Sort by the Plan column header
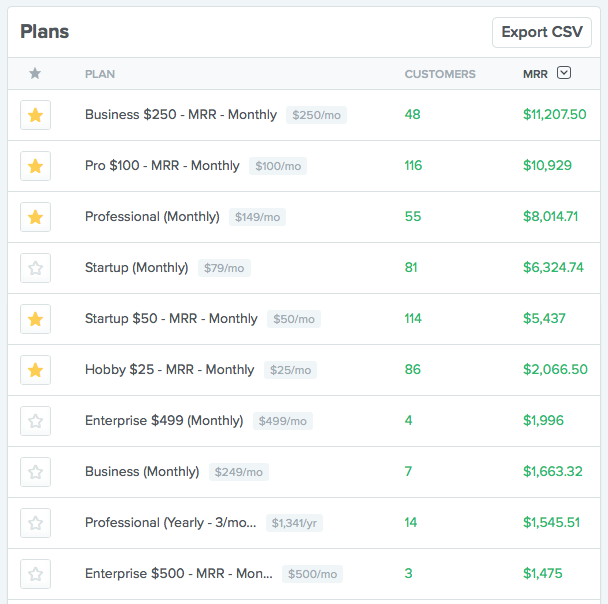The width and height of the screenshot is (608, 604). click(x=99, y=74)
